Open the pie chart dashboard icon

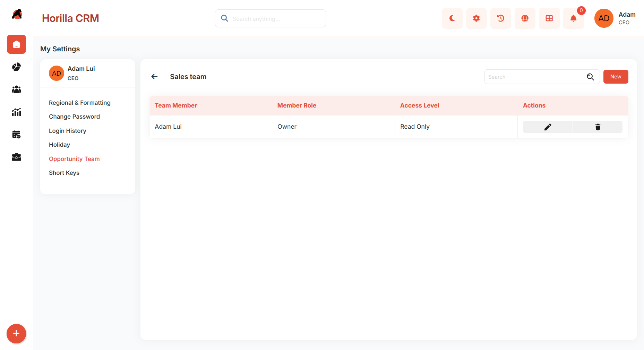(16, 67)
